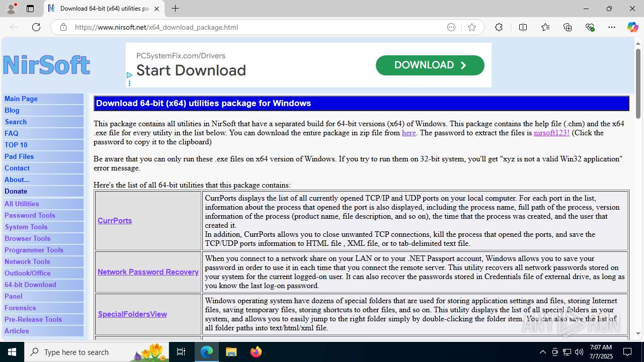Open the SpecialFoldersView utility link
This screenshot has width=644, height=362.
[x=132, y=314]
